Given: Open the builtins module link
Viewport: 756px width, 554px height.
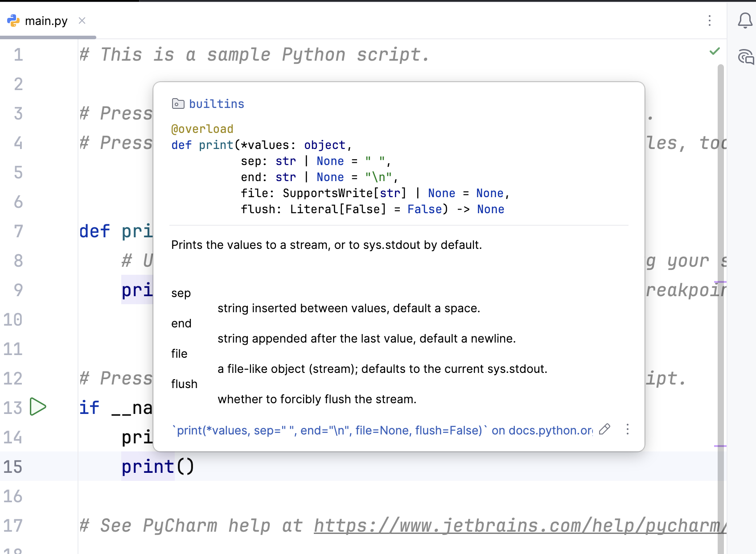Looking at the screenshot, I should pyautogui.click(x=216, y=104).
